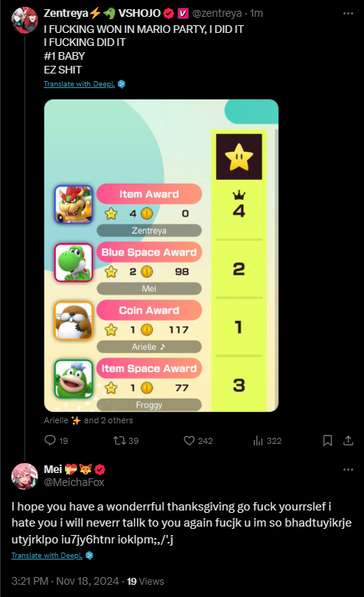Click Mei's red verified badge

click(x=100, y=469)
